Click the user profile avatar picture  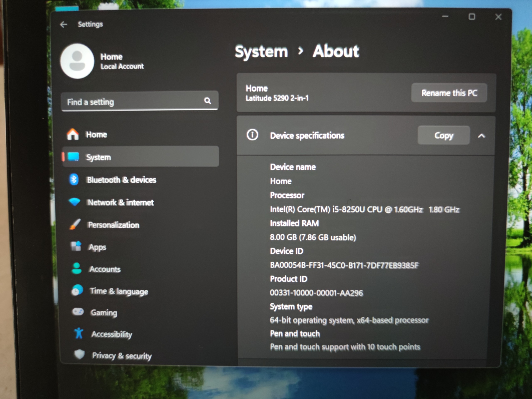77,61
